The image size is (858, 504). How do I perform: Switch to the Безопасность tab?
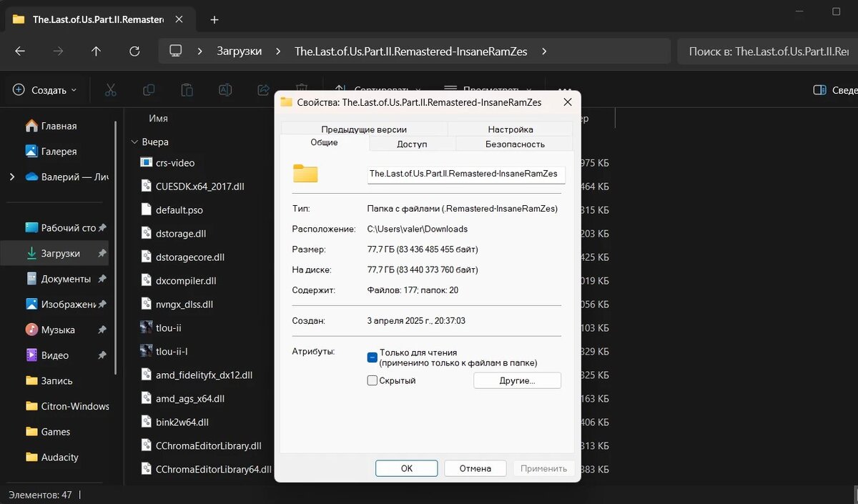point(515,144)
